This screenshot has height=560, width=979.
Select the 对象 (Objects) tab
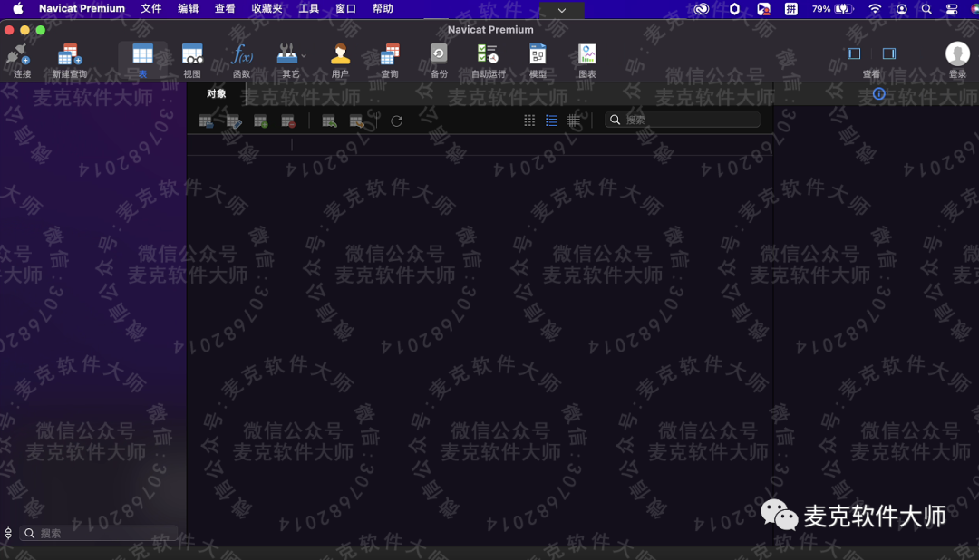coord(217,93)
